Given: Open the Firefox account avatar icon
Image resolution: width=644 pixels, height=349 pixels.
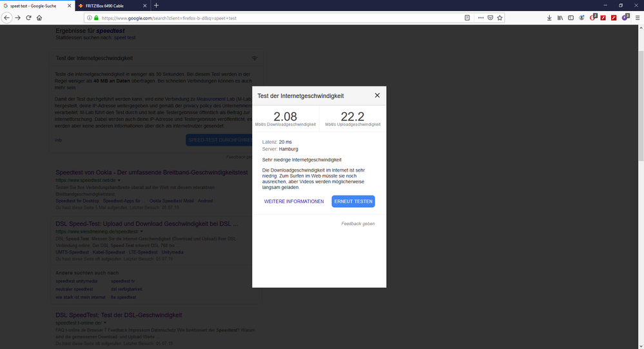Looking at the screenshot, I should pos(581,18).
